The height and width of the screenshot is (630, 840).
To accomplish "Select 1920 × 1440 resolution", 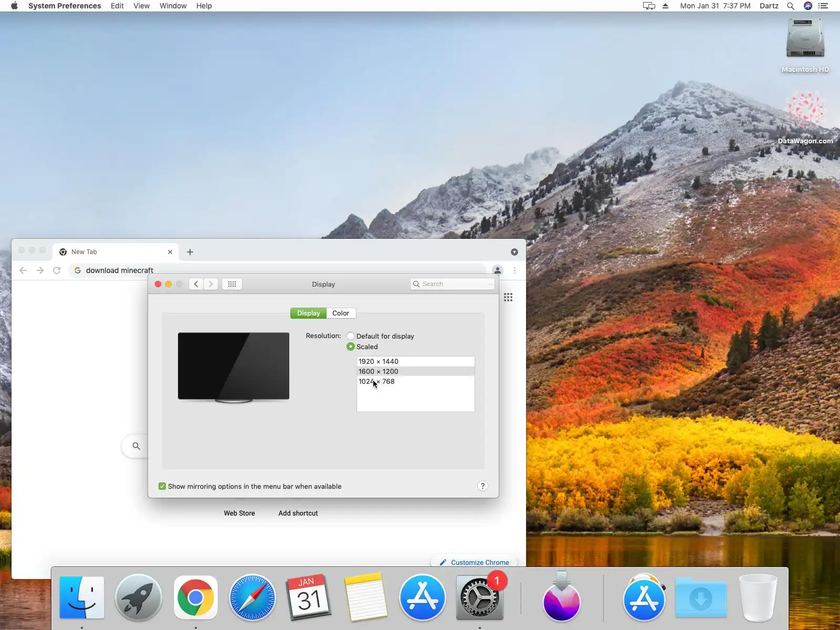I will click(416, 361).
